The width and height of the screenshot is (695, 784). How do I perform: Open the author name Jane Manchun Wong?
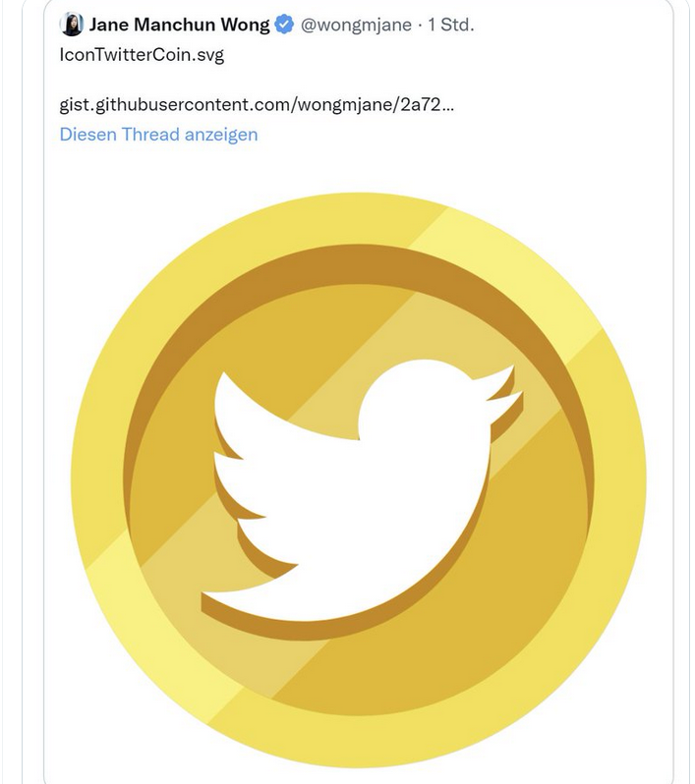(x=179, y=26)
